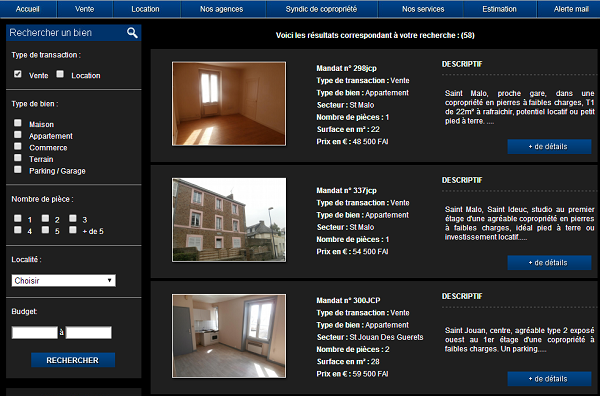Click the RECHERCHER button

pyautogui.click(x=73, y=360)
